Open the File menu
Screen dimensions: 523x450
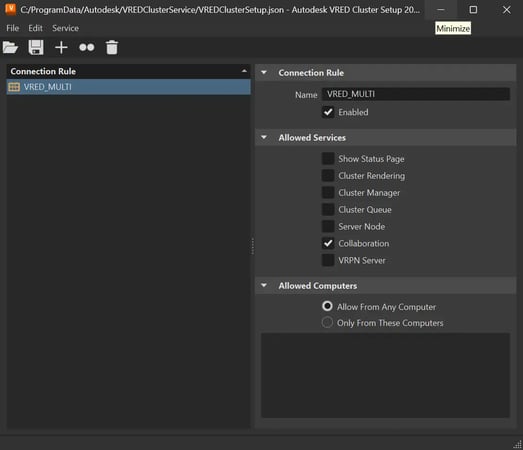[x=12, y=28]
